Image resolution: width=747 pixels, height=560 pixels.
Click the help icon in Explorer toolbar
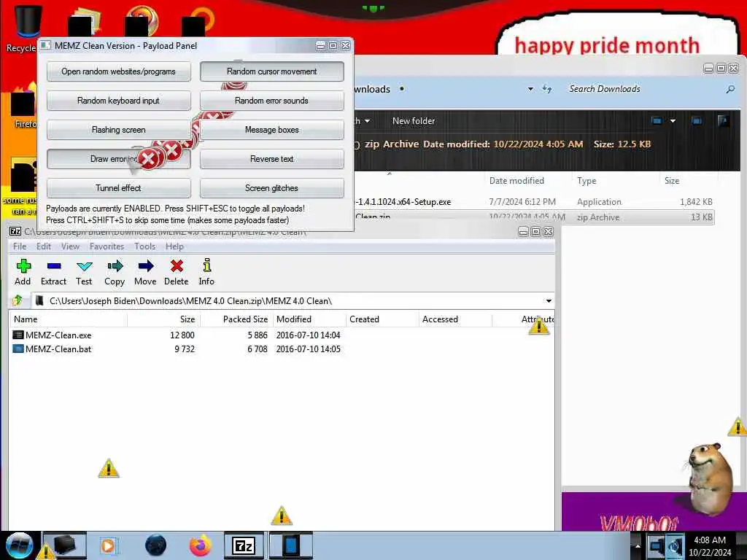coord(723,121)
